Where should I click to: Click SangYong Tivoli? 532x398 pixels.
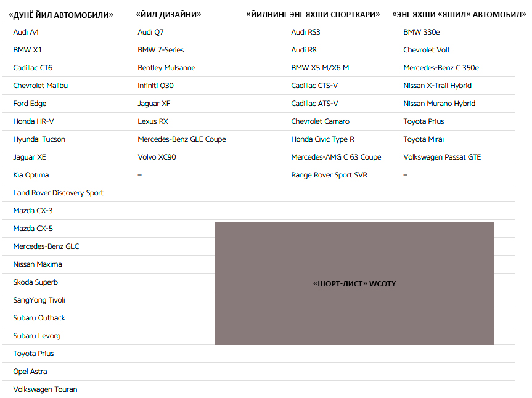(39, 301)
